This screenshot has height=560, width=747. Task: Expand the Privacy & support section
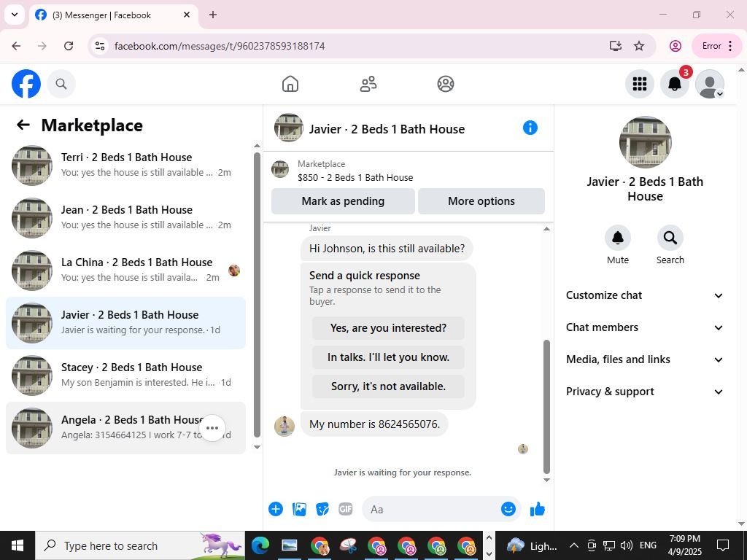point(645,392)
